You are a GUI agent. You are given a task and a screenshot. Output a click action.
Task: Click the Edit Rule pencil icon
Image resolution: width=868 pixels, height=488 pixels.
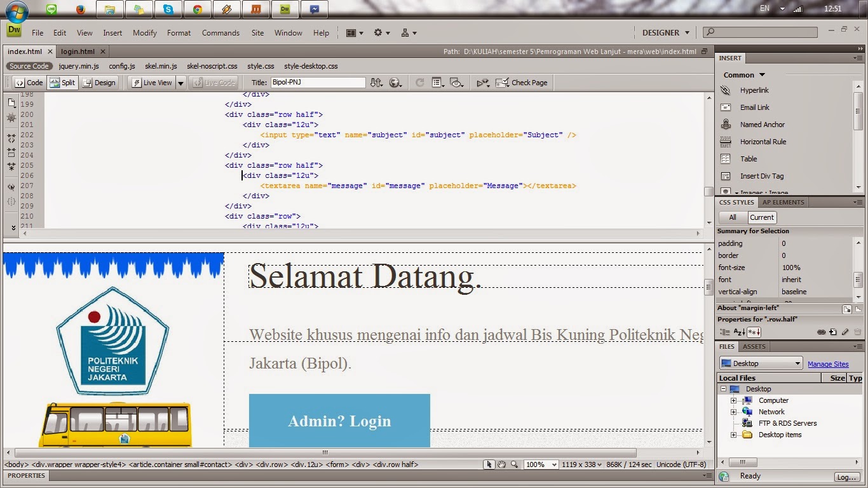[844, 332]
